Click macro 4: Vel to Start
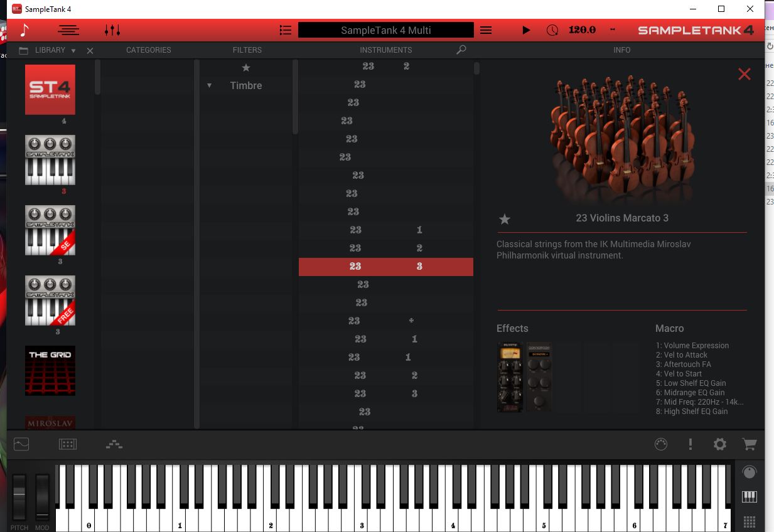Viewport: 774px width, 532px height. tap(679, 374)
